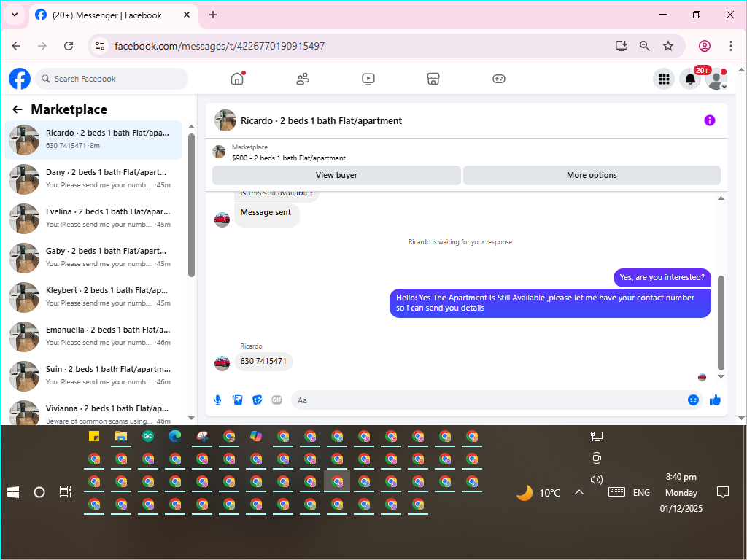Click the 'Hello: Yes The Apartment' message bubble

click(550, 303)
